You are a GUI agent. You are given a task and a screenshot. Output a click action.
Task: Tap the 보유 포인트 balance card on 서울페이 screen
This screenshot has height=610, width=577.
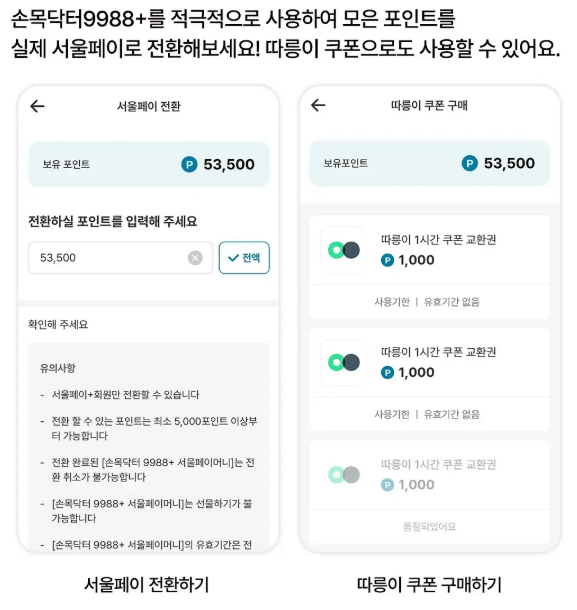(x=149, y=164)
